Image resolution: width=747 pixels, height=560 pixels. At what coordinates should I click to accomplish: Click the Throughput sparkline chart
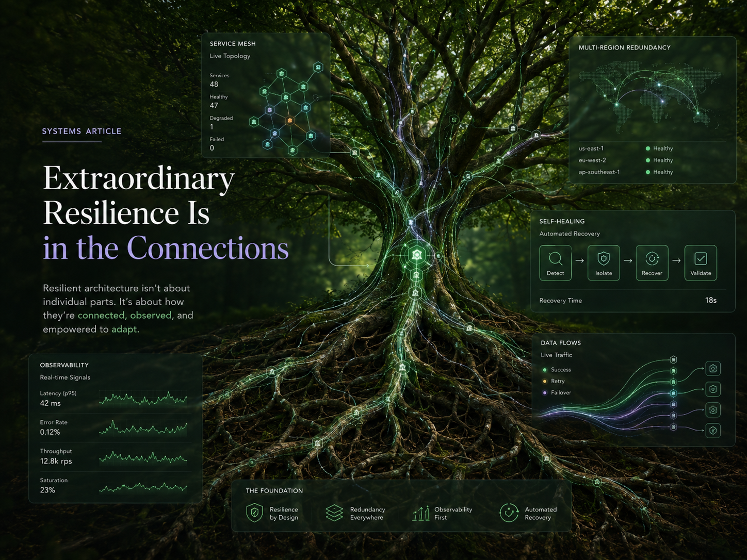pyautogui.click(x=143, y=457)
